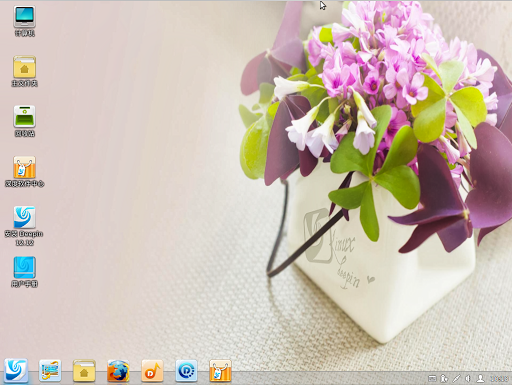Open the network connection tray icon
This screenshot has height=385, width=512.
(x=456, y=378)
